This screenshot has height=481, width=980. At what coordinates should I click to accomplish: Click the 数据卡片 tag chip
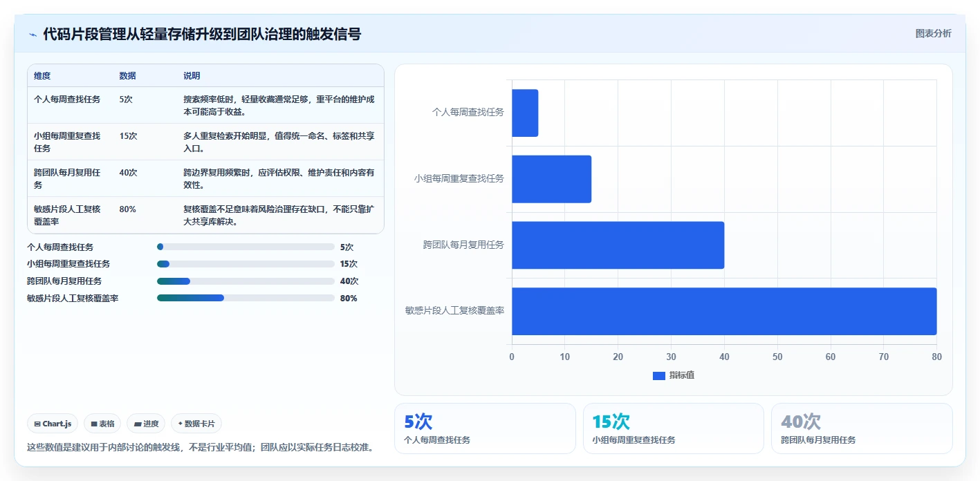[196, 424]
